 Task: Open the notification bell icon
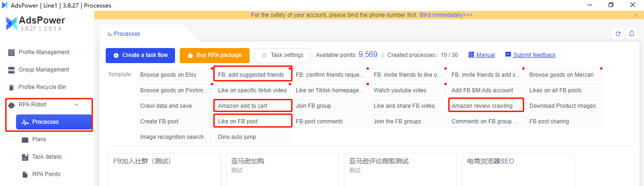point(632,33)
